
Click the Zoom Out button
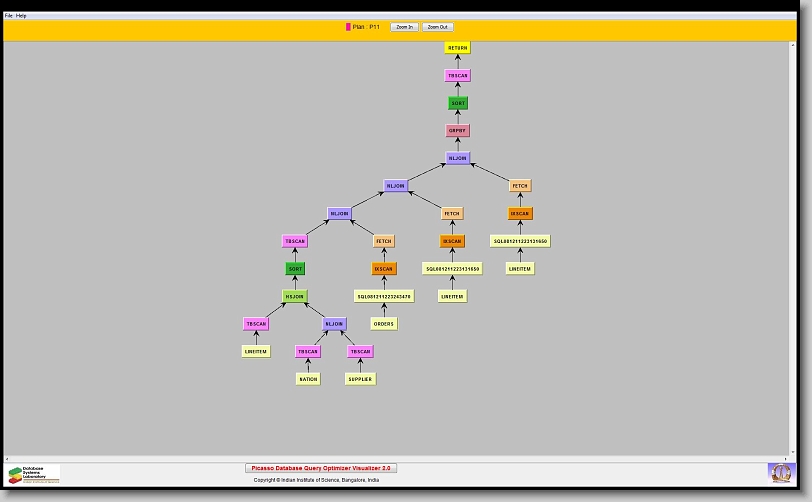click(x=437, y=27)
